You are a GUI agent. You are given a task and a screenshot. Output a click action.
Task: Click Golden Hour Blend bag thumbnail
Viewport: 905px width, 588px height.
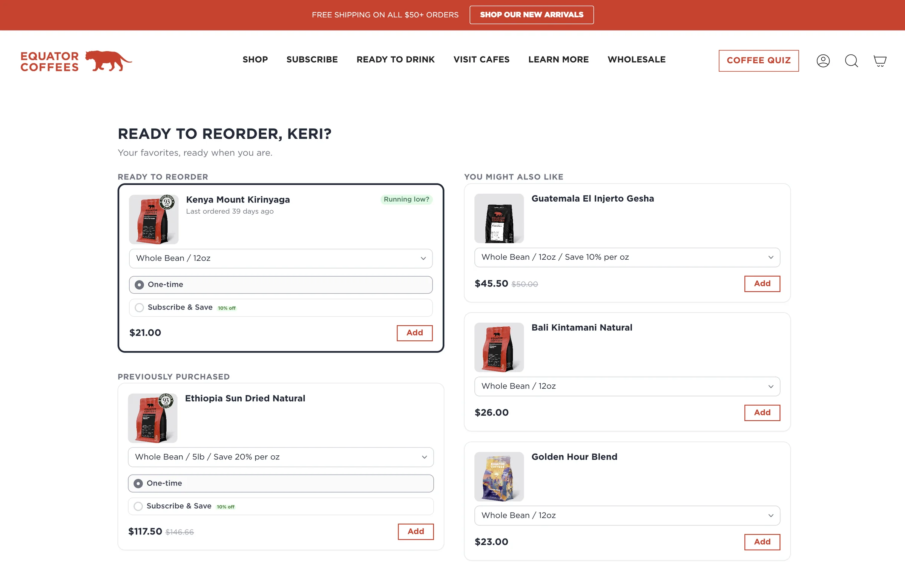(499, 477)
